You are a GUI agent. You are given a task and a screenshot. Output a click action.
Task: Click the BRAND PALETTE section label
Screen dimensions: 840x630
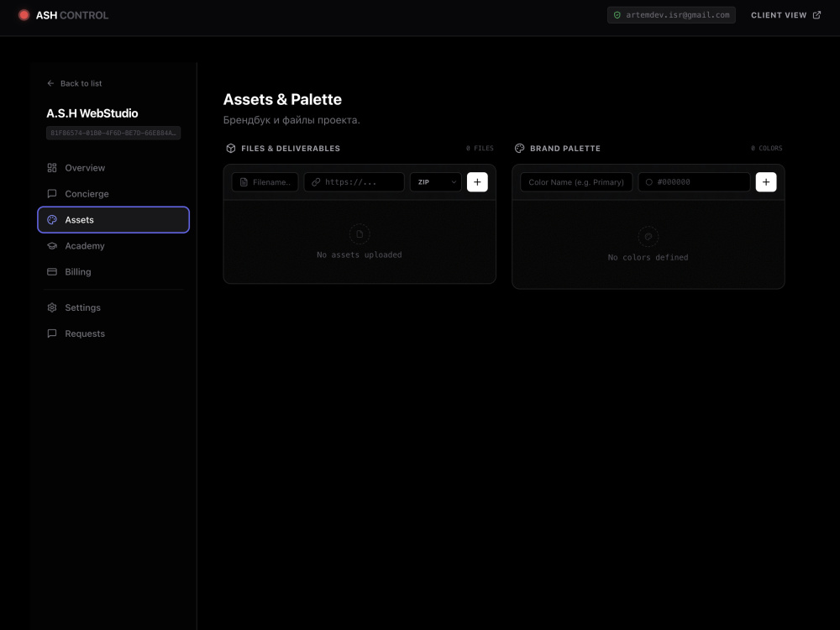(565, 149)
